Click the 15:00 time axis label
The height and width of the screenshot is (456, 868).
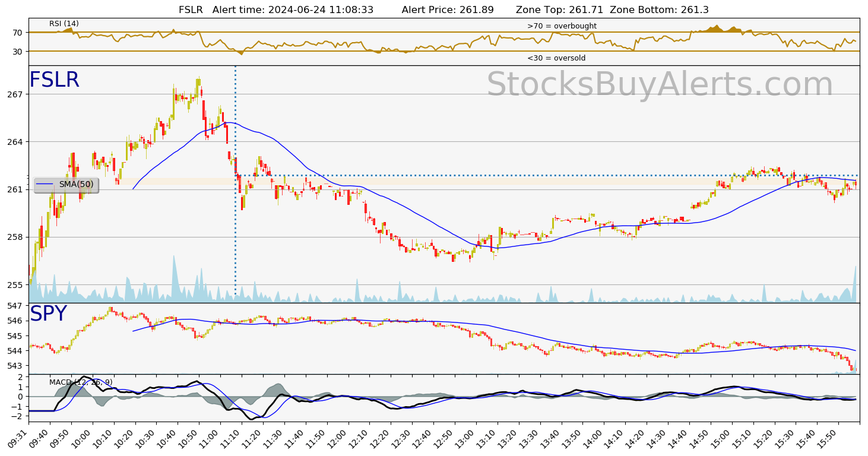click(721, 438)
